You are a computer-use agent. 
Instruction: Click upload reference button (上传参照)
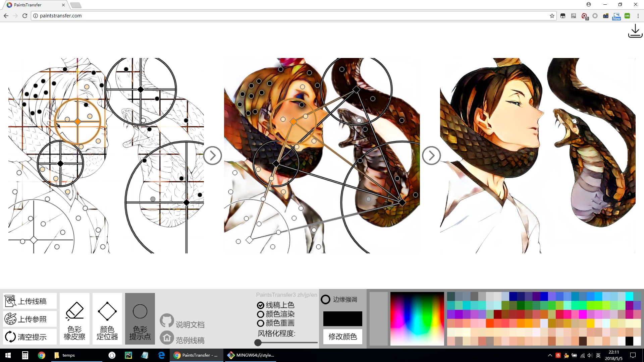click(30, 319)
